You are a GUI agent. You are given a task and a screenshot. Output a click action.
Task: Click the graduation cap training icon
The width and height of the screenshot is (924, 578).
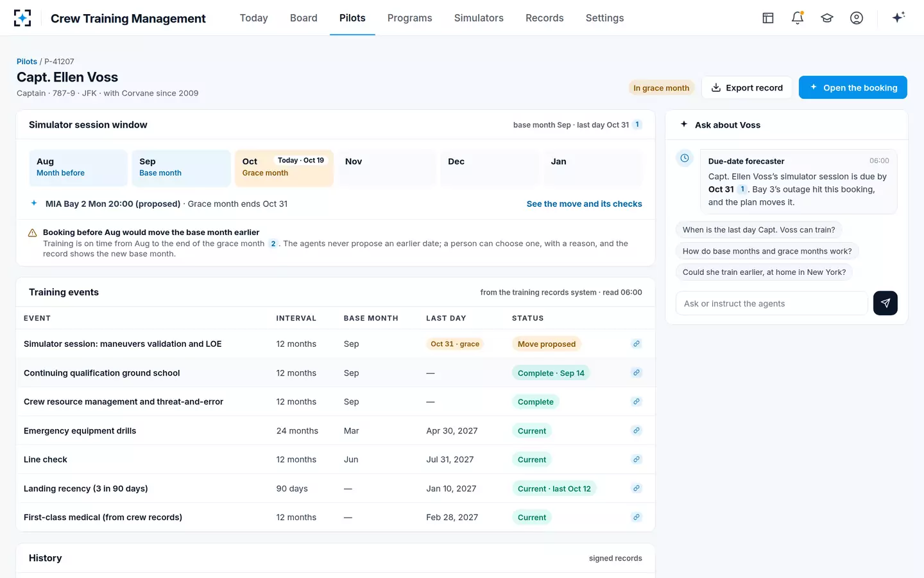827,18
